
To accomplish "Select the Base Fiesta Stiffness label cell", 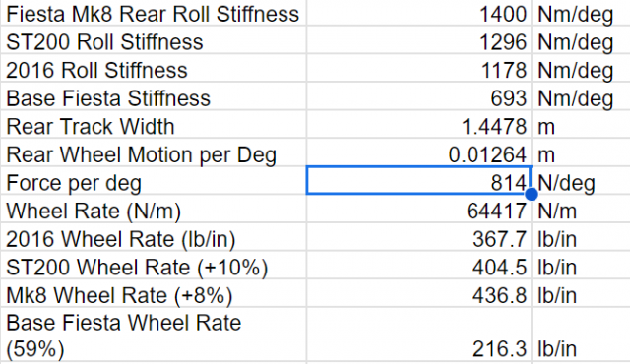I will pos(154,98).
